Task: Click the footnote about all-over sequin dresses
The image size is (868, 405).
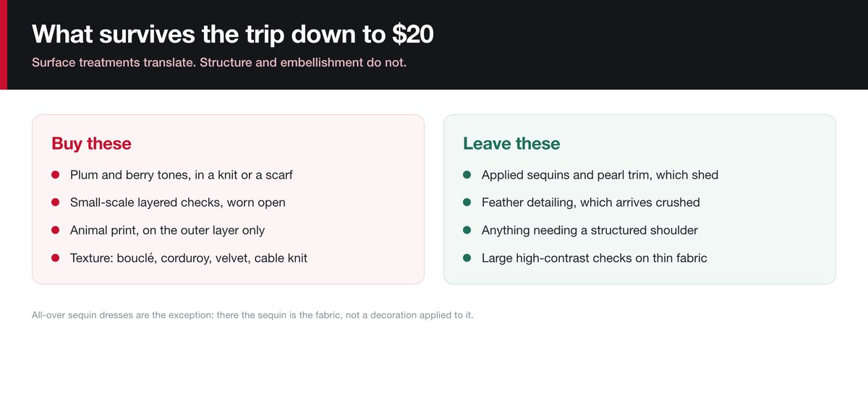Action: (252, 315)
